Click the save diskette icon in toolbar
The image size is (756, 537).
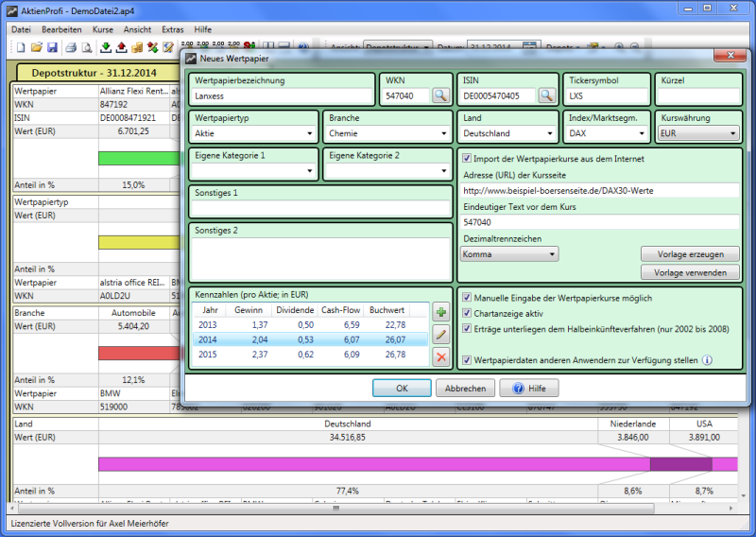(52, 47)
